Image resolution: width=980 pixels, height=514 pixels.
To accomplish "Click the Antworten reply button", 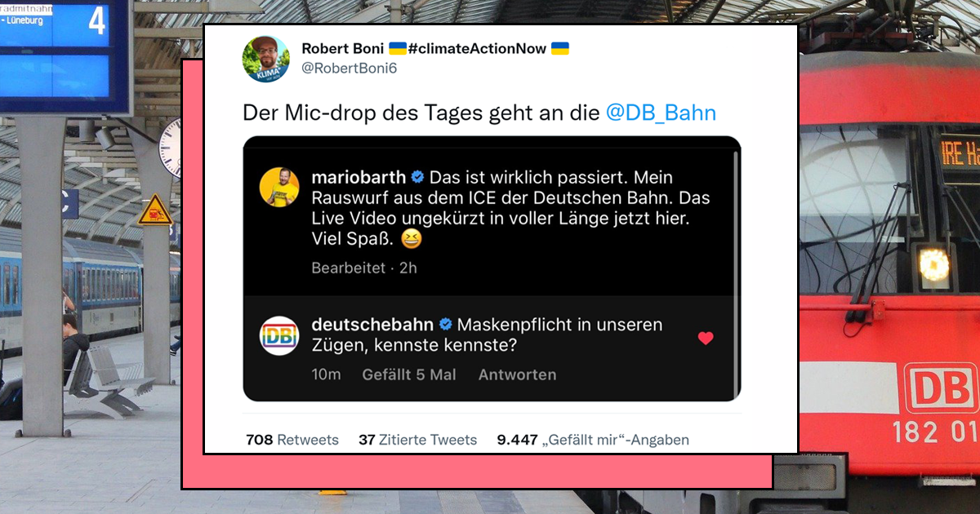I will pyautogui.click(x=517, y=374).
